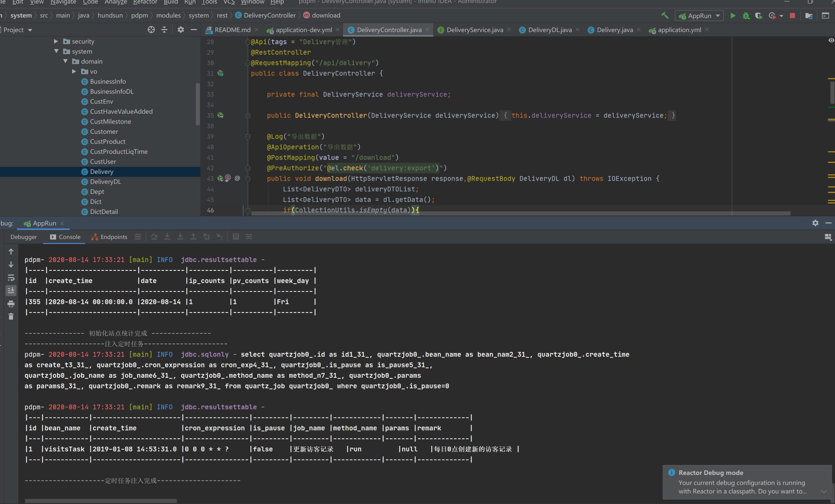Open the Build menu
This screenshot has width=835, height=504.
click(171, 2)
